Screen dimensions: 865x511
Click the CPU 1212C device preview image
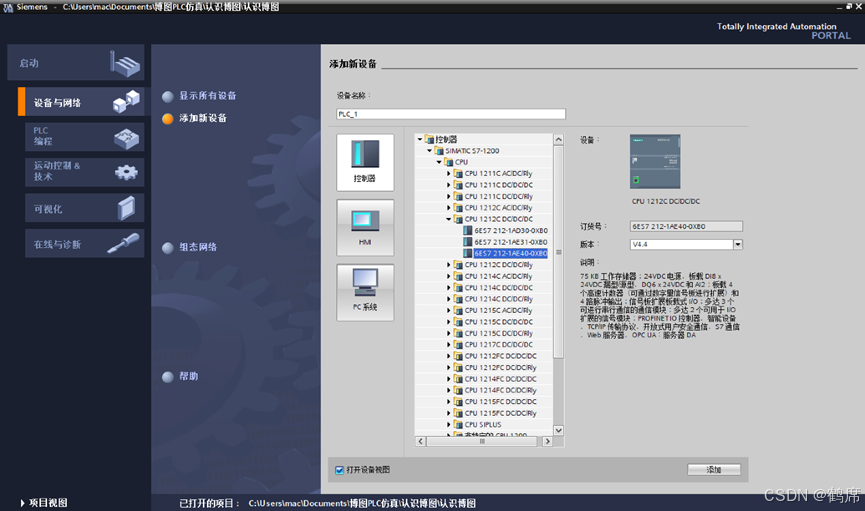point(655,162)
